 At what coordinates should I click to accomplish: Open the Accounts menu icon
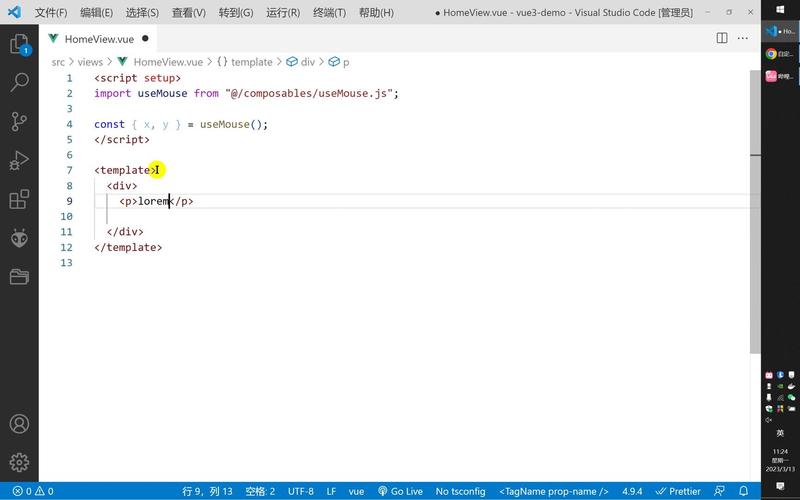click(19, 424)
